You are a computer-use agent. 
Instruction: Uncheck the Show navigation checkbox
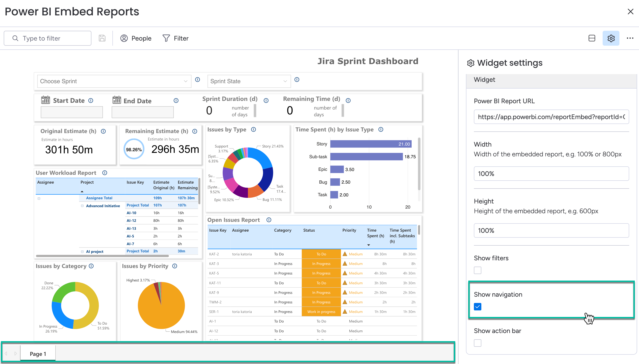click(477, 307)
